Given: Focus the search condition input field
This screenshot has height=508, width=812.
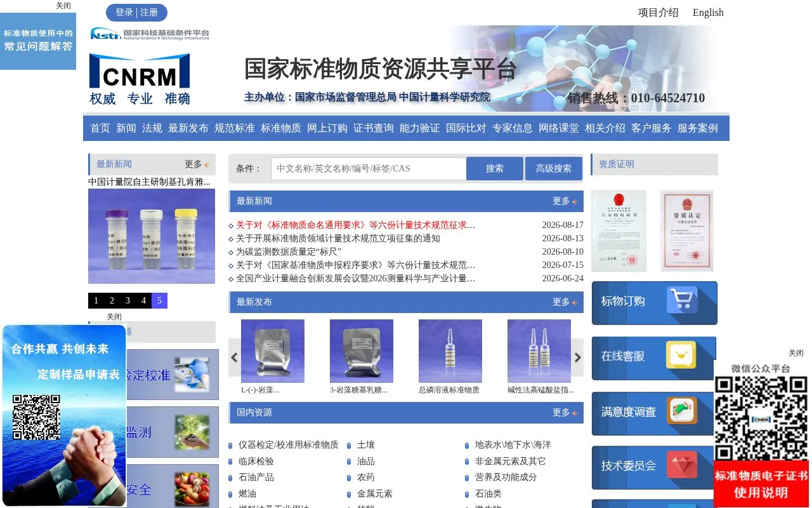Looking at the screenshot, I should pyautogui.click(x=369, y=169).
